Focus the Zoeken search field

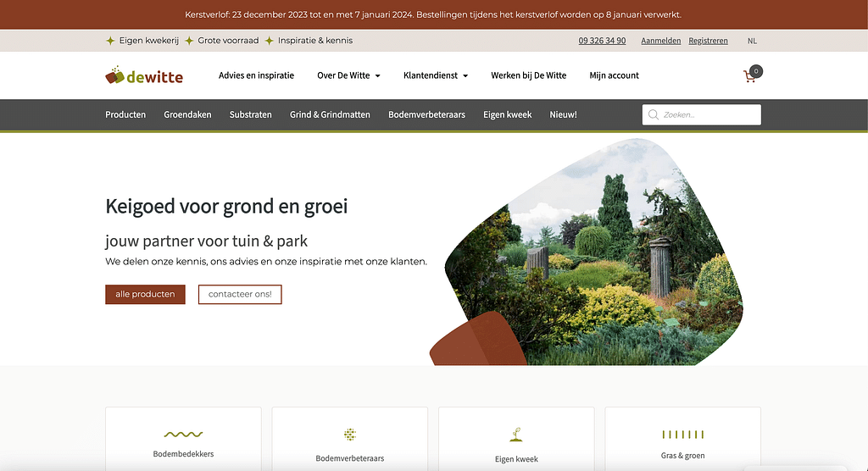(709, 114)
